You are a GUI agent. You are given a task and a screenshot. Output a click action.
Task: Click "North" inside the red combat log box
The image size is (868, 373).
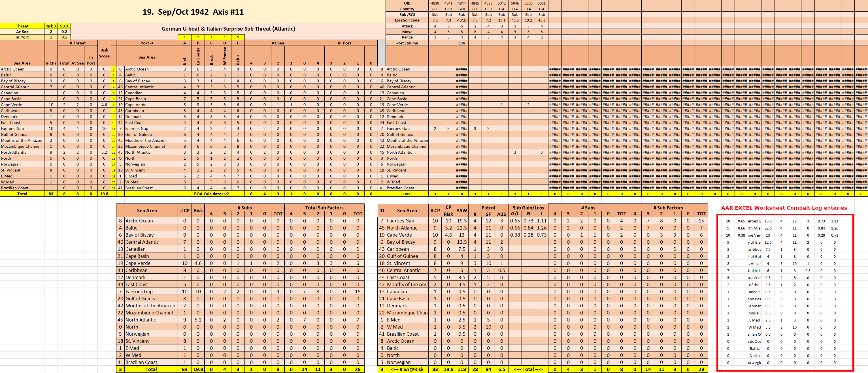[x=754, y=355]
